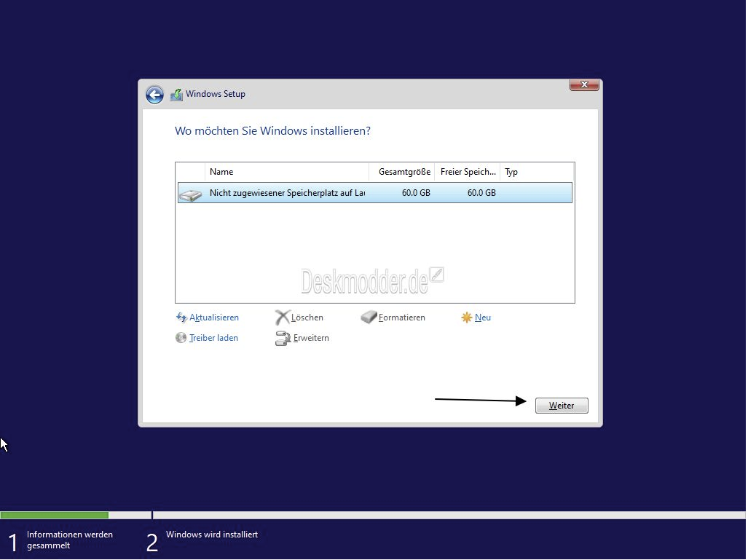Click 'Windows wird installiert' step label
Image resolution: width=748 pixels, height=560 pixels.
212,535
